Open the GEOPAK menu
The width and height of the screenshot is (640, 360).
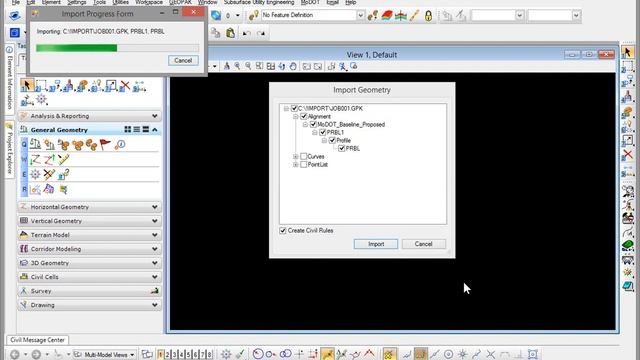point(180,2)
